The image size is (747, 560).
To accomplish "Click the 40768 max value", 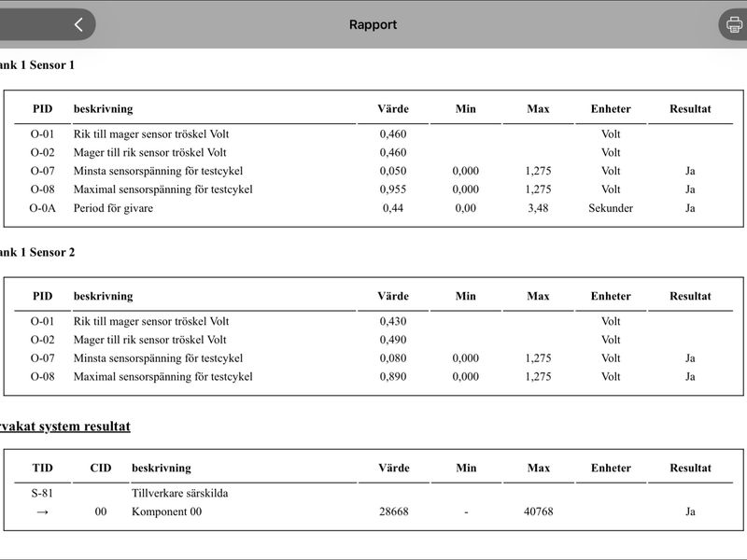I will [x=539, y=511].
